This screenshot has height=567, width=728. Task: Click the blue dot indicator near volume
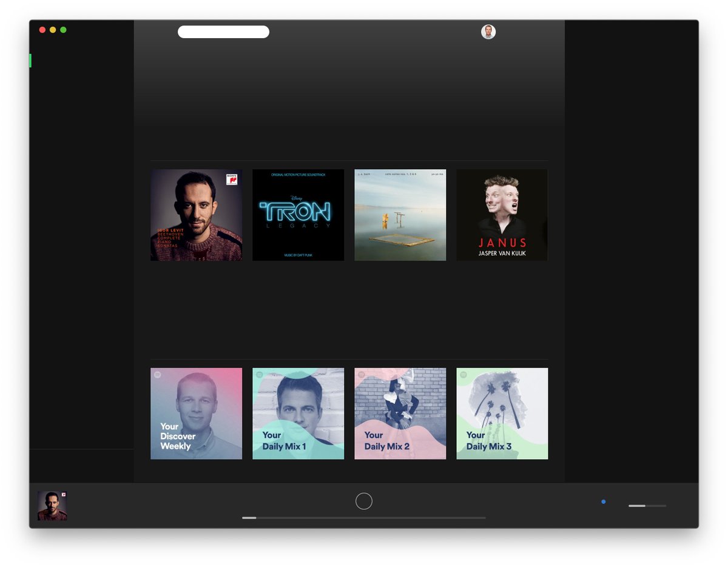pos(603,502)
